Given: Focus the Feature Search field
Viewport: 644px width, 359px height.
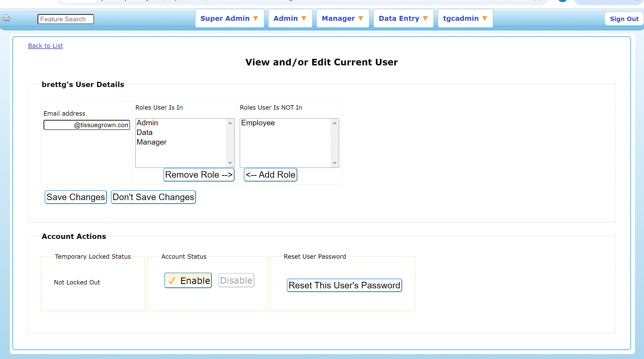Looking at the screenshot, I should point(65,19).
